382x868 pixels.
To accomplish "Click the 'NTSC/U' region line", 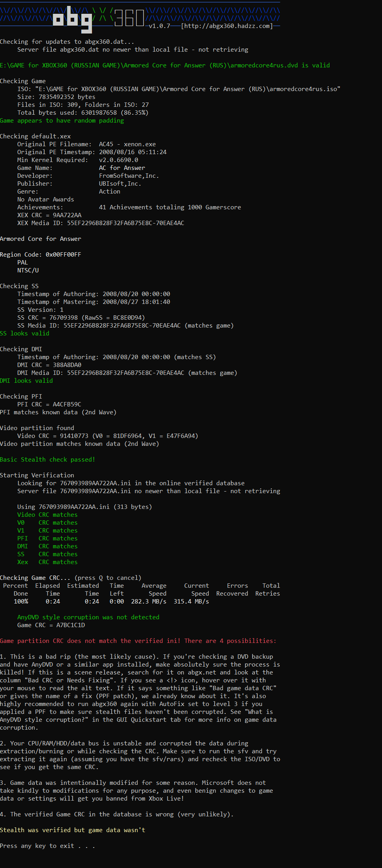I will pyautogui.click(x=28, y=270).
